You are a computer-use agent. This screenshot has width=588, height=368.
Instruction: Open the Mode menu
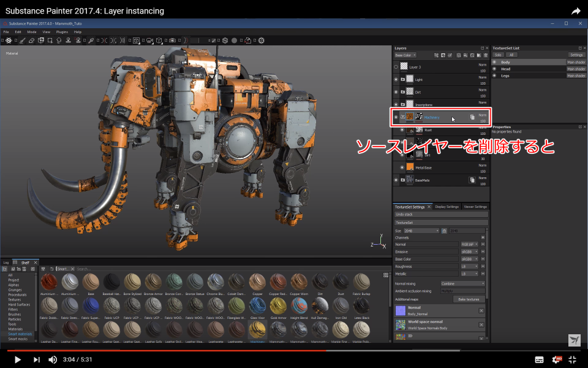pos(32,32)
